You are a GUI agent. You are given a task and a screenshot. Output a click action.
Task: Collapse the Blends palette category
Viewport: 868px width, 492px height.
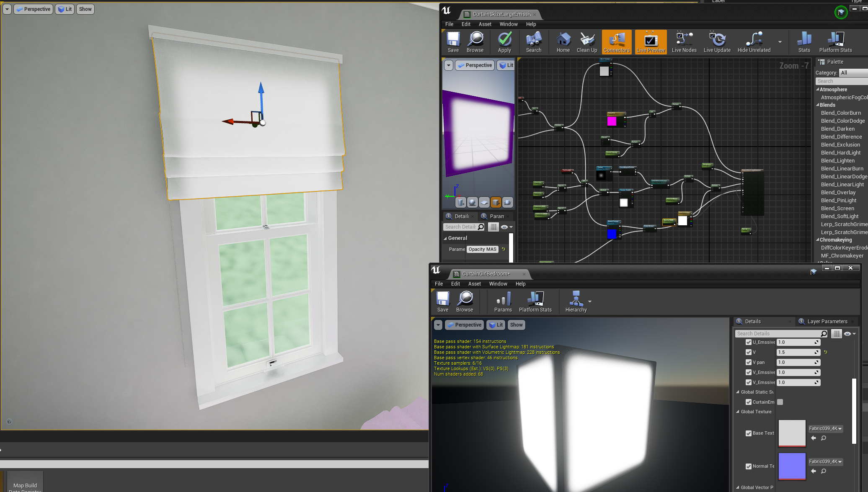[818, 105]
